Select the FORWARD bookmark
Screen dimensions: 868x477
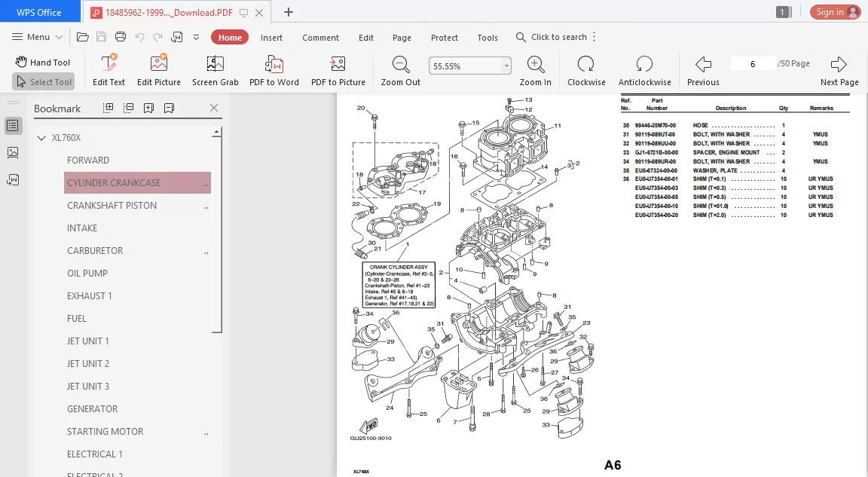point(88,161)
